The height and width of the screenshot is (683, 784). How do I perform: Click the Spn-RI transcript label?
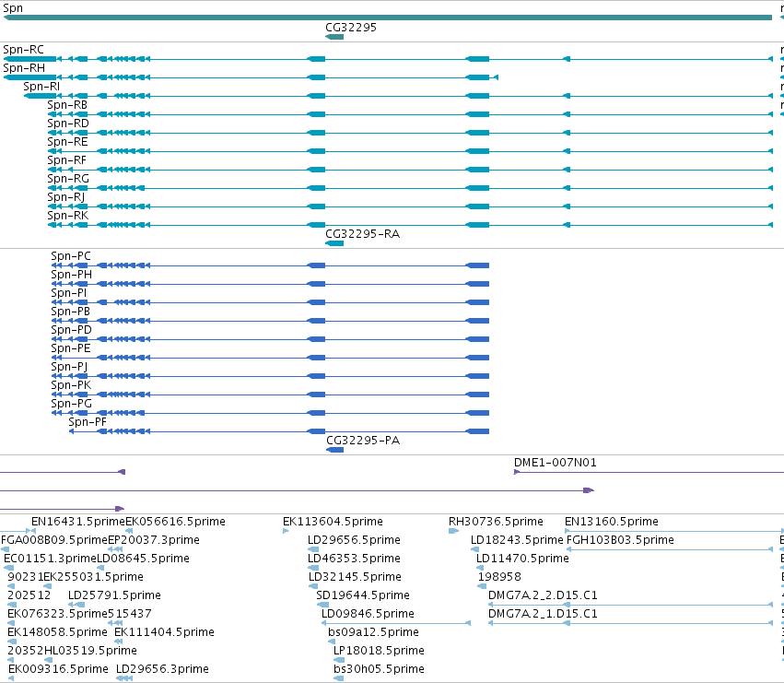pyautogui.click(x=41, y=87)
